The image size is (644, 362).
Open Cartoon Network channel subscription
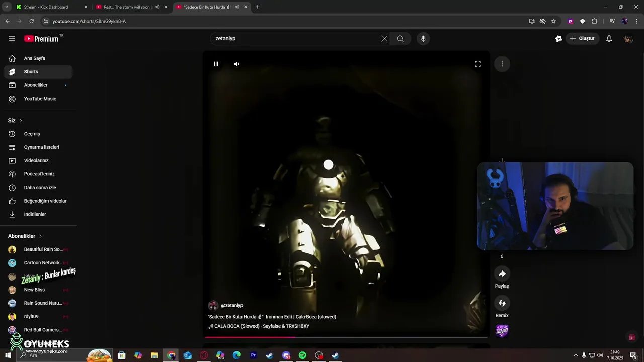pos(38,263)
